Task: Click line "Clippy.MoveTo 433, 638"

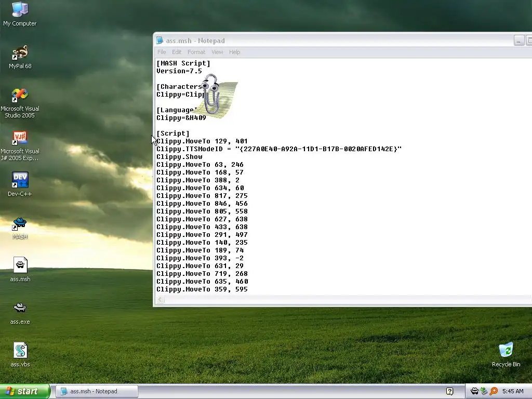Action: pos(202,227)
